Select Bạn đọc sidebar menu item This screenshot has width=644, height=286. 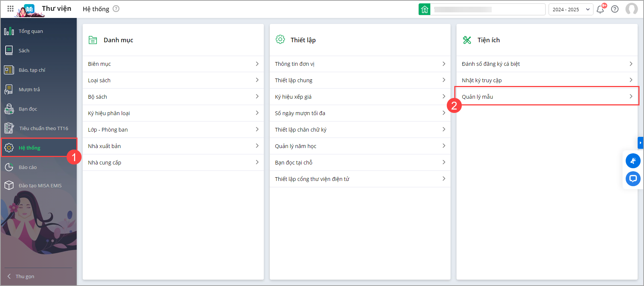(28, 109)
